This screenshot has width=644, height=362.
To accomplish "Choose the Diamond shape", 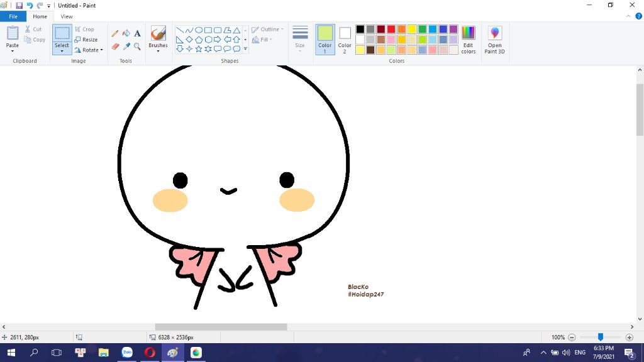I will (189, 40).
